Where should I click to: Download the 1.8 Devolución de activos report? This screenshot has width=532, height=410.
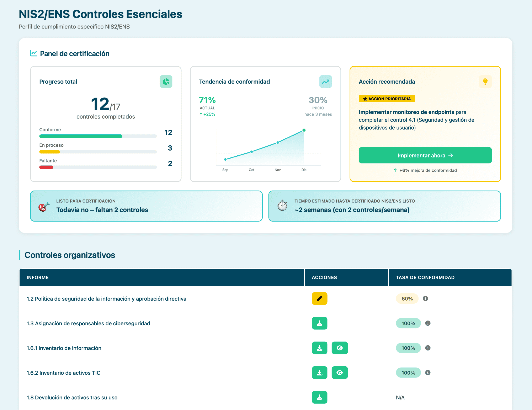click(319, 398)
